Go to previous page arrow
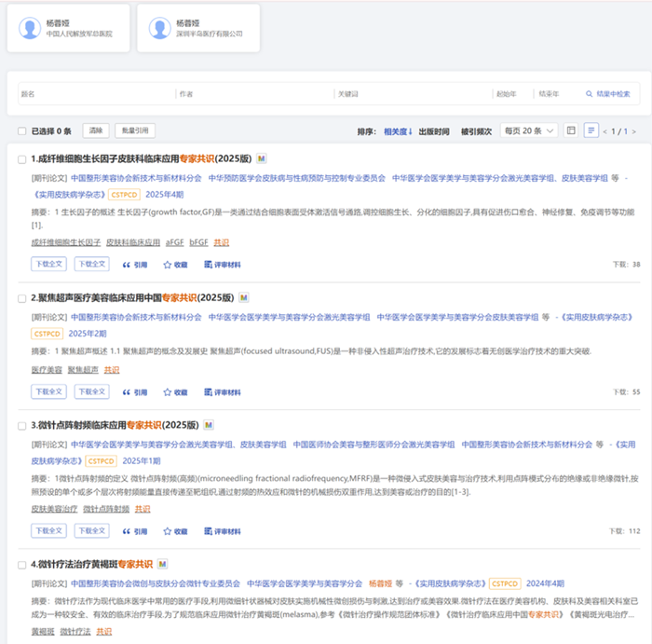 click(604, 132)
